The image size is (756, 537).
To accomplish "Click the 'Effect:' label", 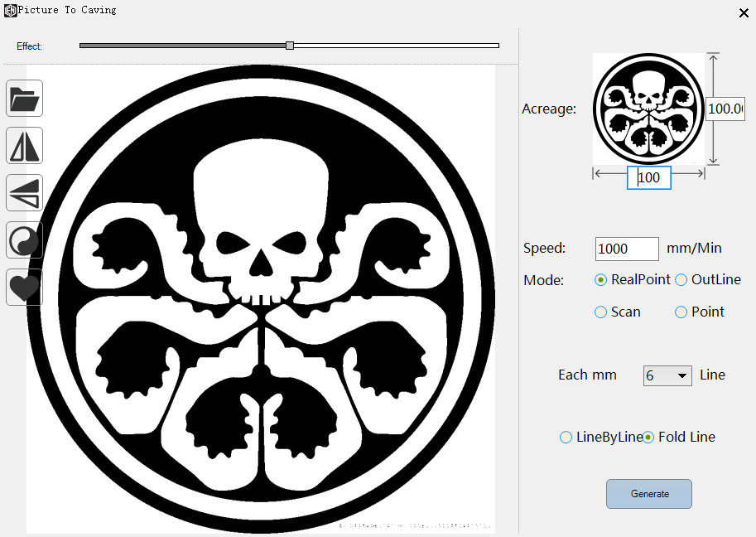I will (30, 46).
